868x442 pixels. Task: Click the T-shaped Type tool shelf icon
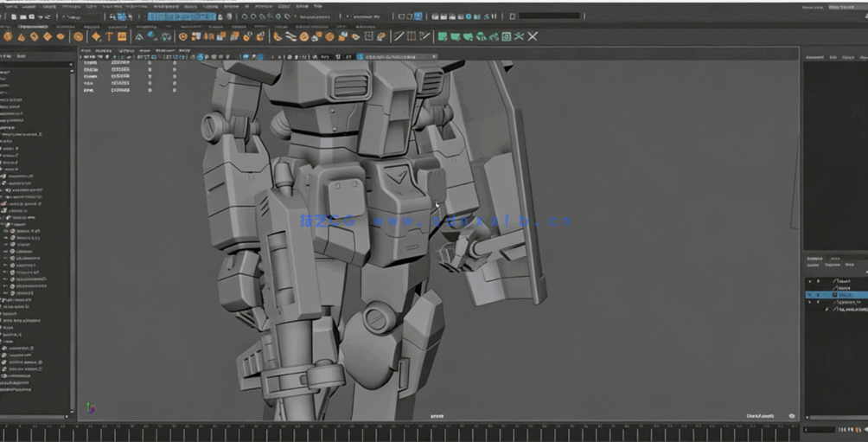[x=109, y=36]
